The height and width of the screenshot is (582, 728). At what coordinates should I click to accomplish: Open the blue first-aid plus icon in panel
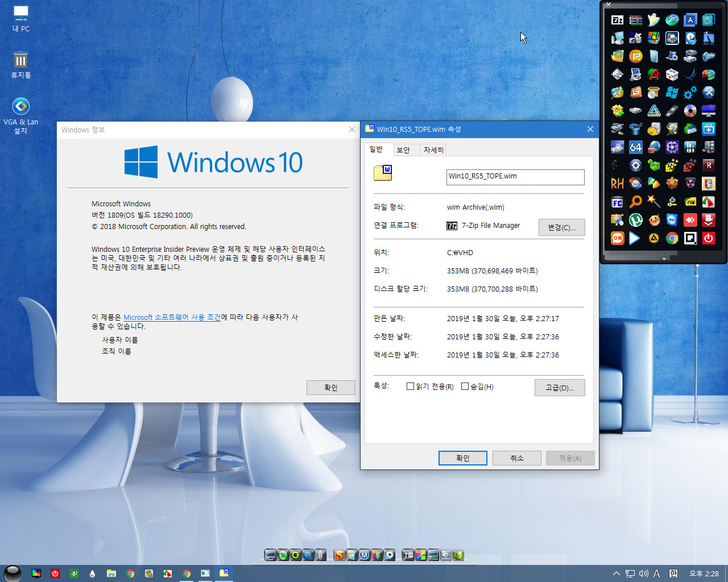(x=708, y=129)
